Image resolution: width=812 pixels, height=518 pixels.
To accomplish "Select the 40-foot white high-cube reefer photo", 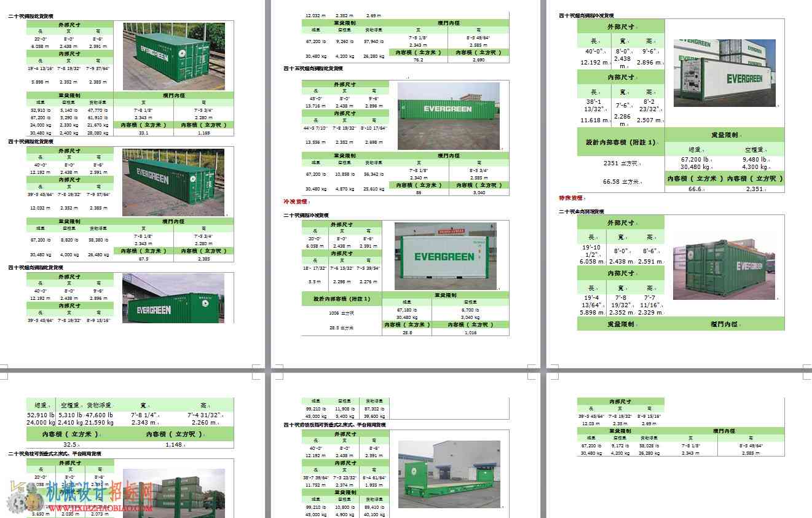I will pyautogui.click(x=725, y=73).
